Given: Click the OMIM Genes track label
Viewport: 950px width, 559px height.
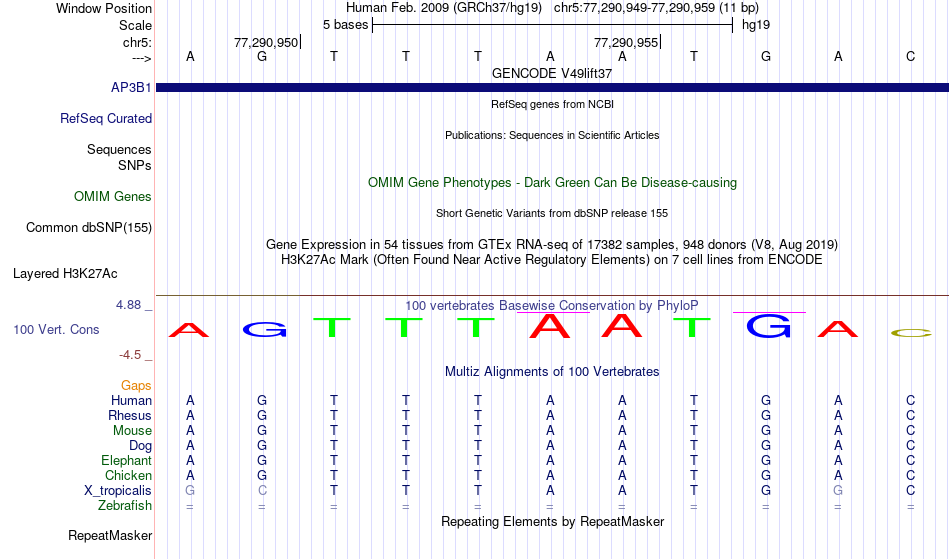Looking at the screenshot, I should (113, 196).
